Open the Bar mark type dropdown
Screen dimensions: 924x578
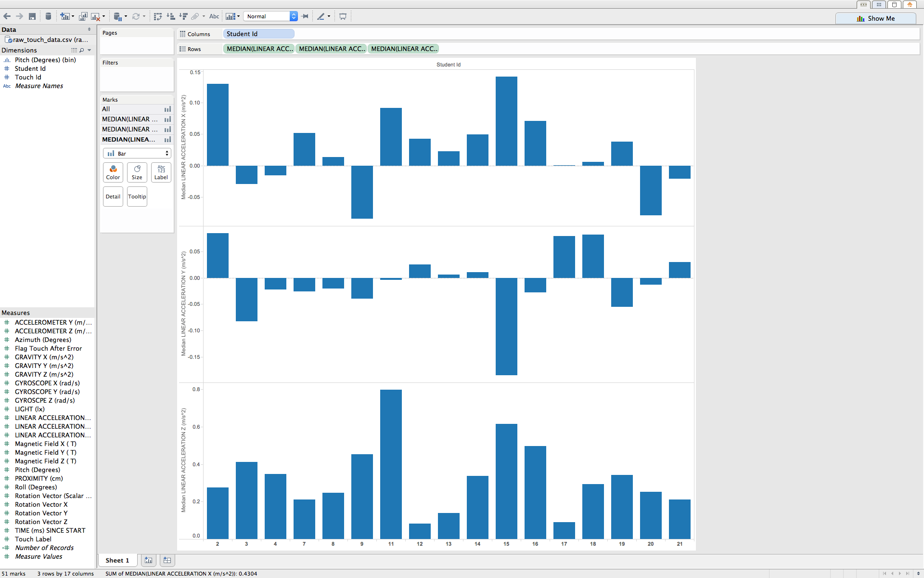pos(137,153)
